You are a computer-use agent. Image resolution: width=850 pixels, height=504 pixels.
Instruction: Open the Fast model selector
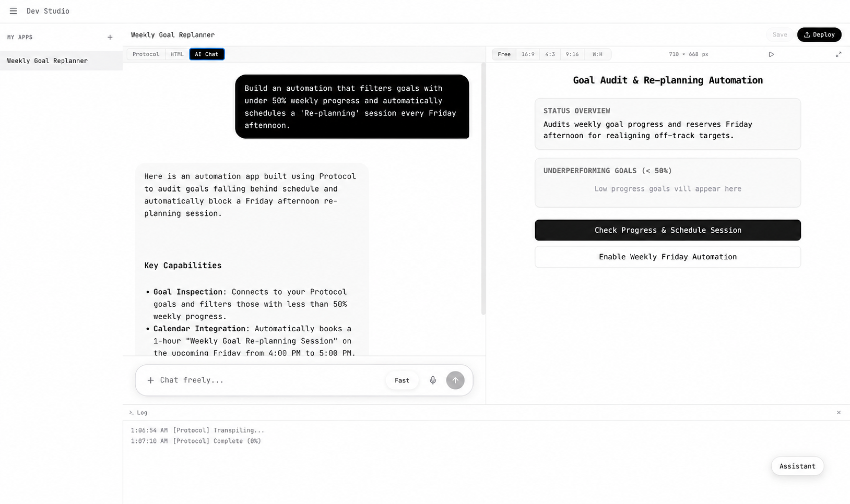[x=402, y=380]
